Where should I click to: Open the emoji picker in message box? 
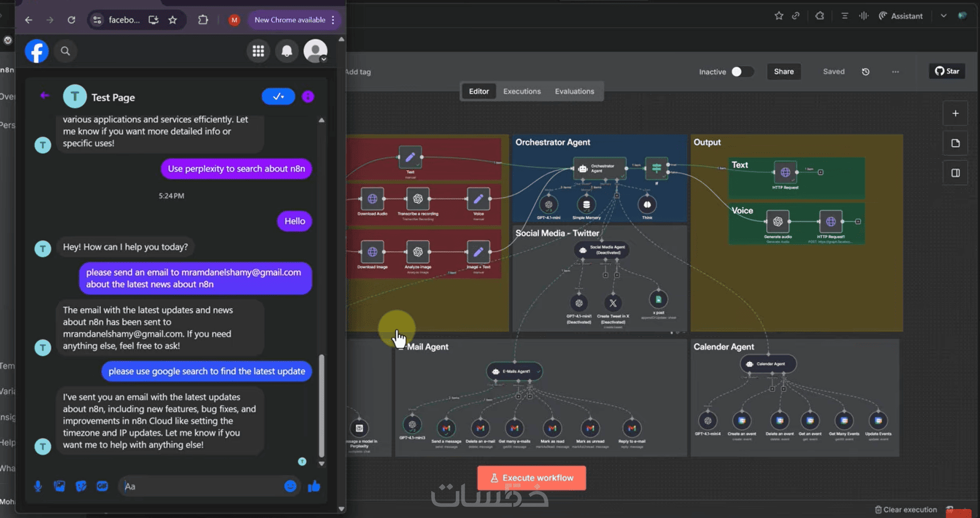pyautogui.click(x=290, y=486)
